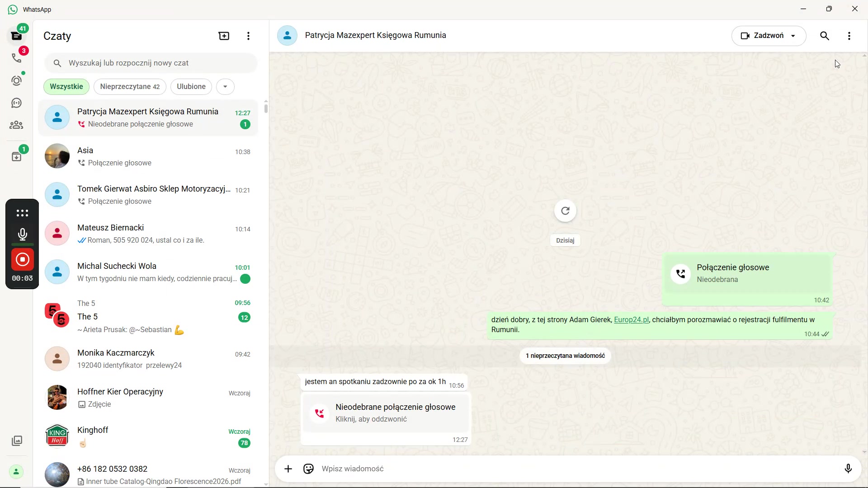
Task: Open the Calls tab in sidebar
Action: point(17,58)
